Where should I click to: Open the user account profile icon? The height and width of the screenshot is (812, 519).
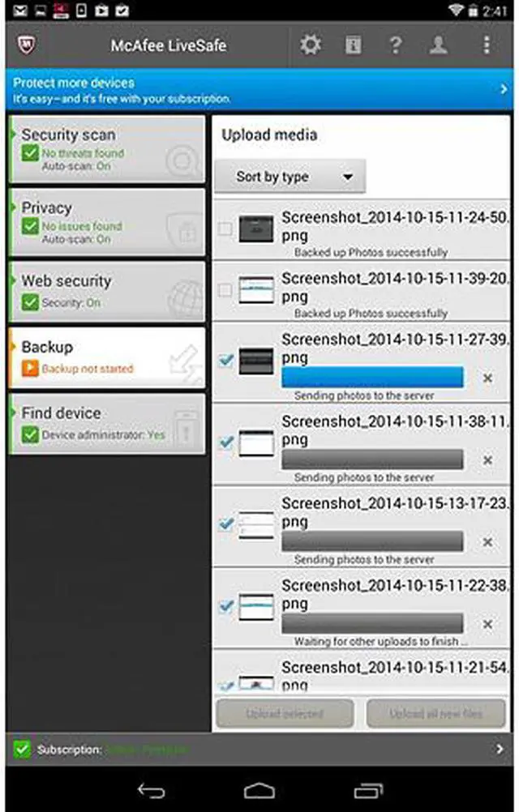(438, 45)
